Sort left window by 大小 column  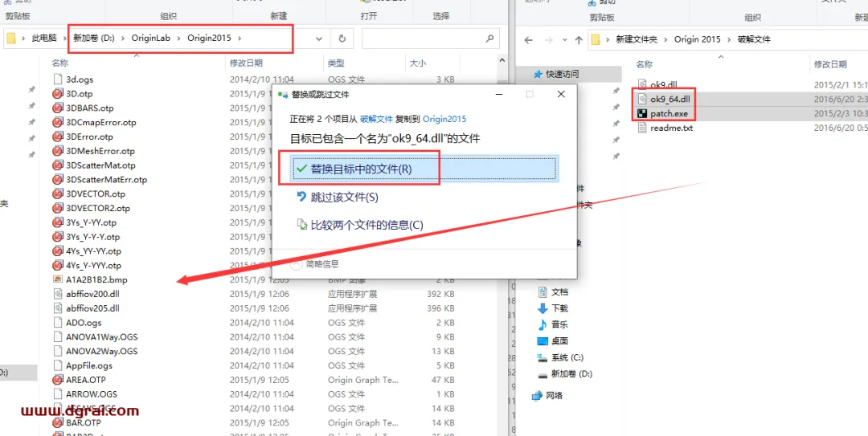point(417,63)
